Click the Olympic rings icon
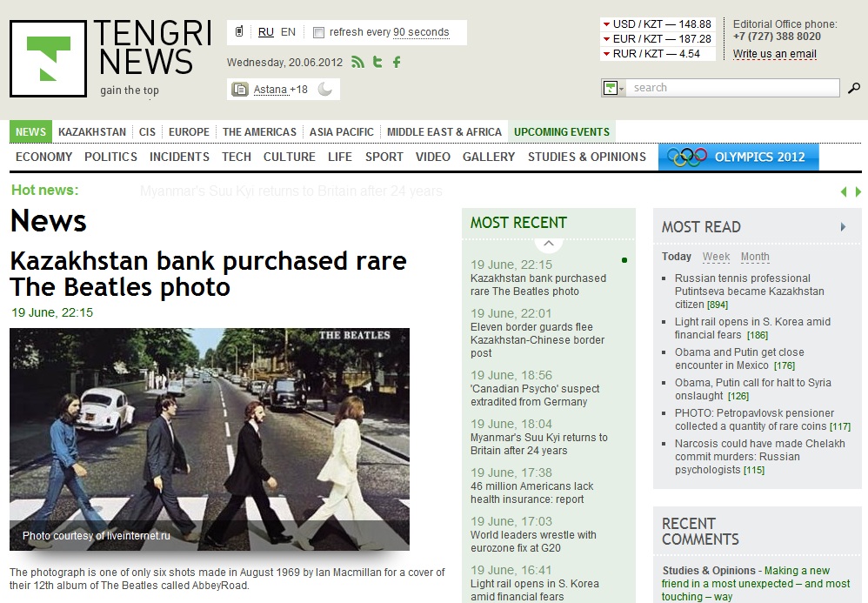Image resolution: width=868 pixels, height=603 pixels. [x=687, y=157]
